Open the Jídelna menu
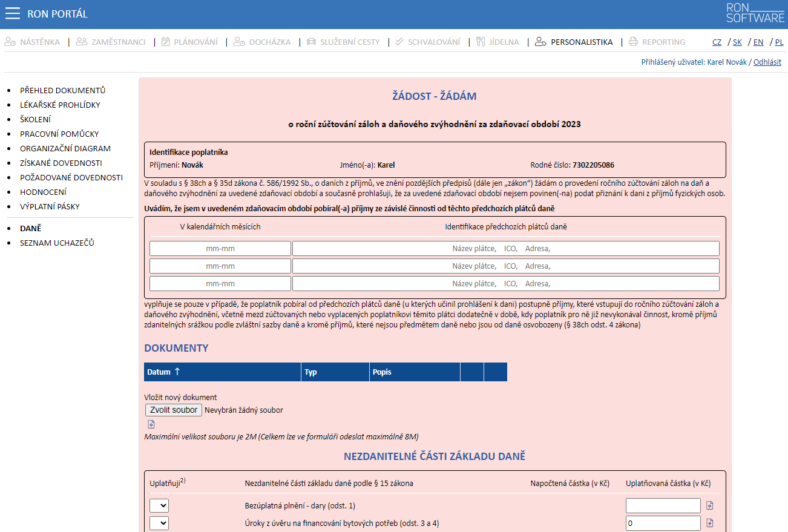The height and width of the screenshot is (532, 788). pos(504,42)
